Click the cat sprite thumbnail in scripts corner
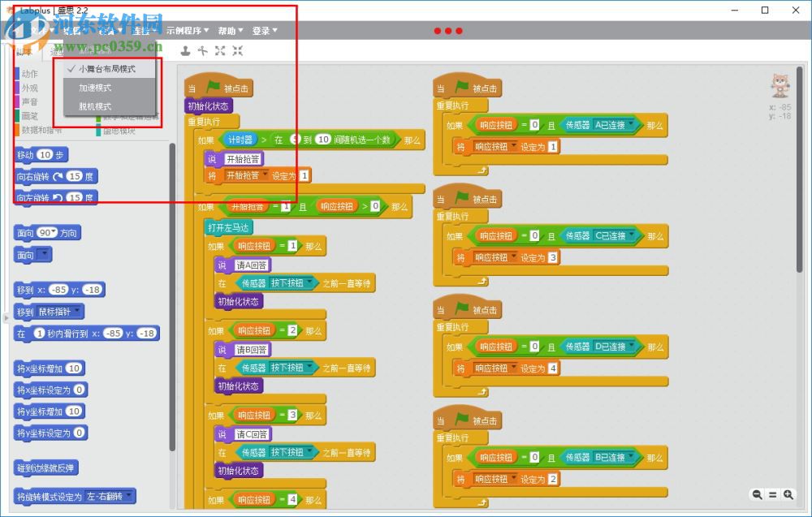 780,85
